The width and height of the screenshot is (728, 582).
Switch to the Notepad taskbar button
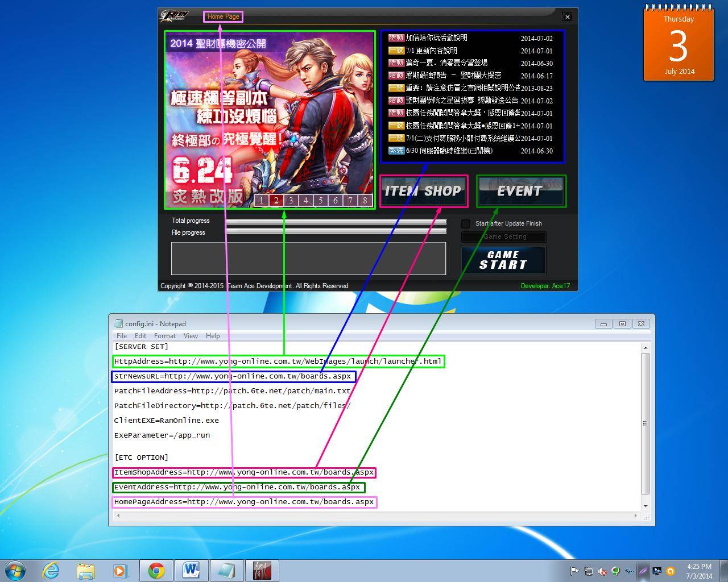click(x=227, y=571)
